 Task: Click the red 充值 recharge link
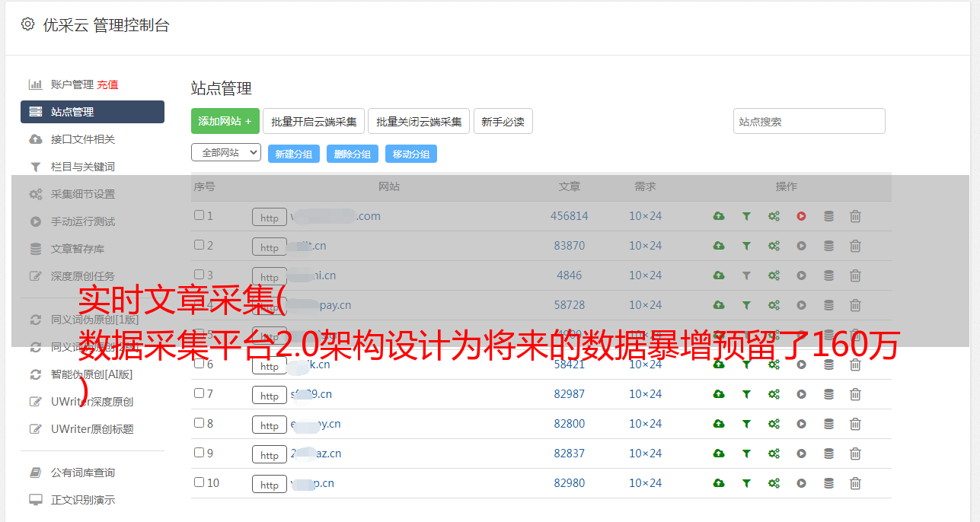tap(107, 84)
